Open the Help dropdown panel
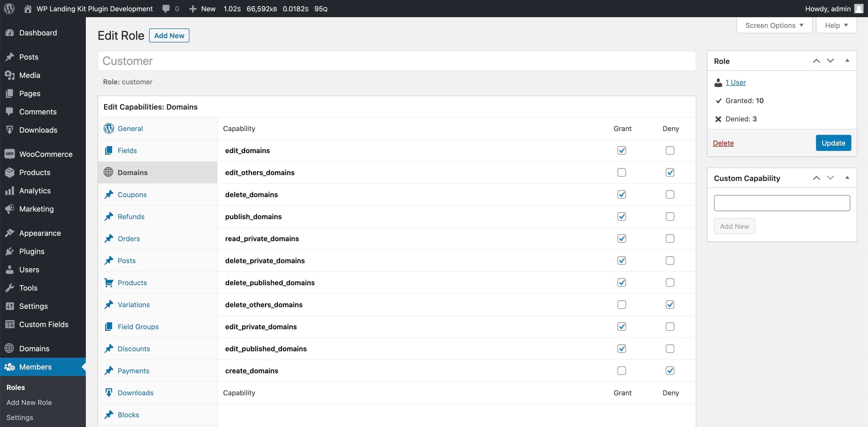 836,25
